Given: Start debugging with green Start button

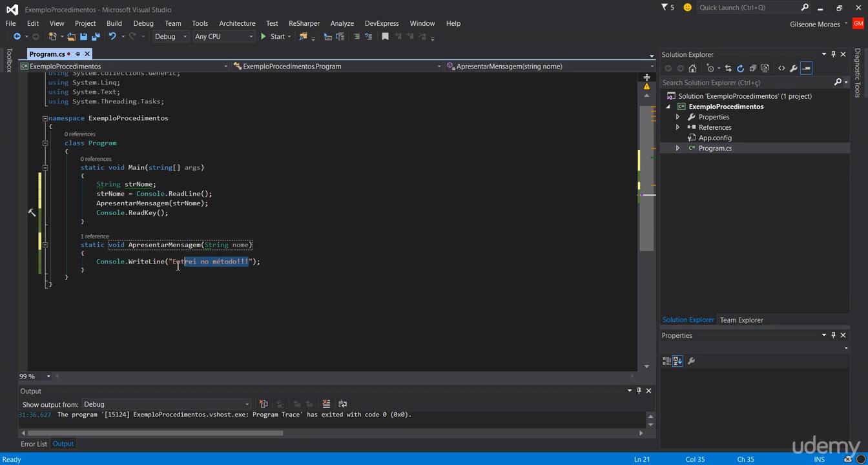Looking at the screenshot, I should 273,37.
